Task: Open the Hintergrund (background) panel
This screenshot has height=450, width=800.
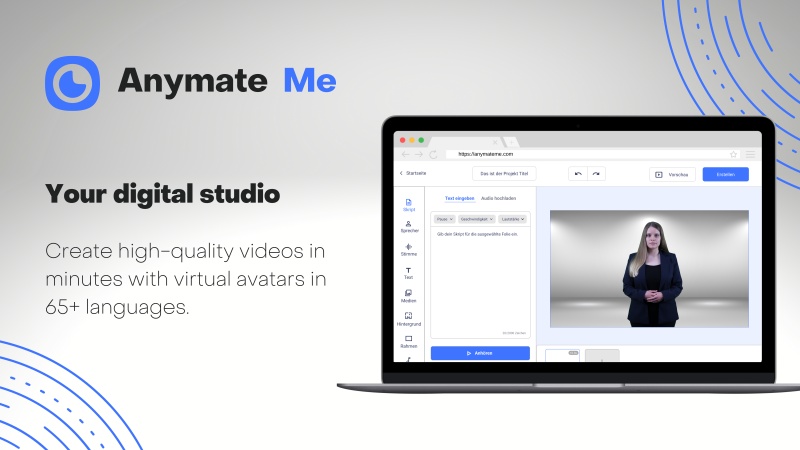Action: [409, 319]
